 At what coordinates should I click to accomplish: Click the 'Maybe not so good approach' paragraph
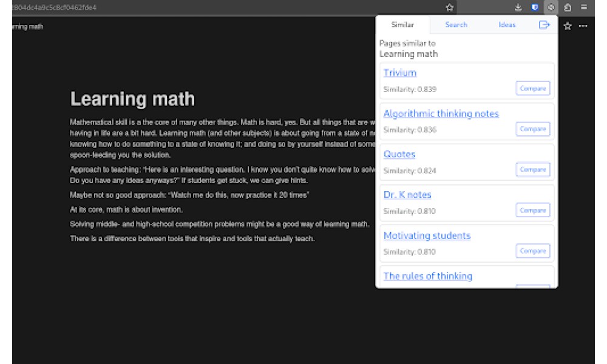189,195
